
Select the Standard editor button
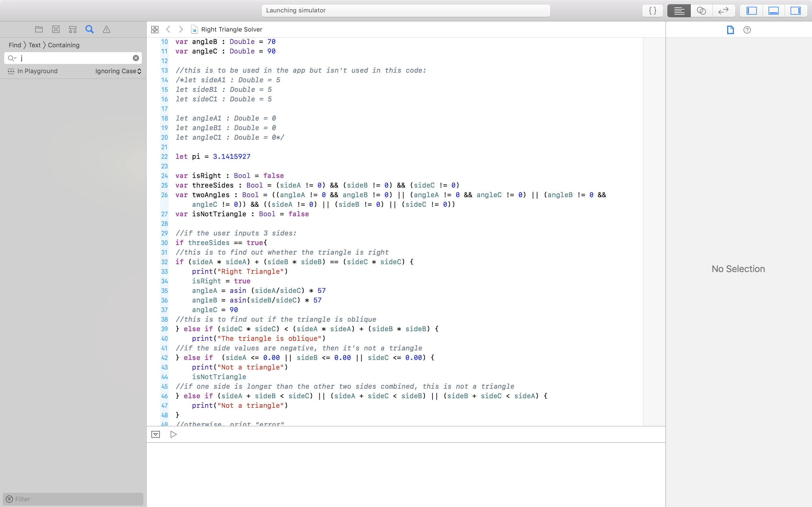coord(679,10)
